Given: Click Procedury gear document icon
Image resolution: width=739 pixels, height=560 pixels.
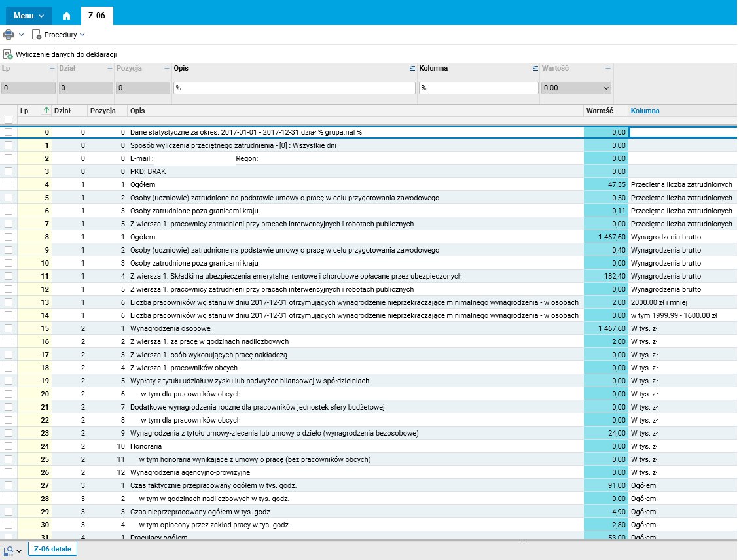Looking at the screenshot, I should [36, 35].
